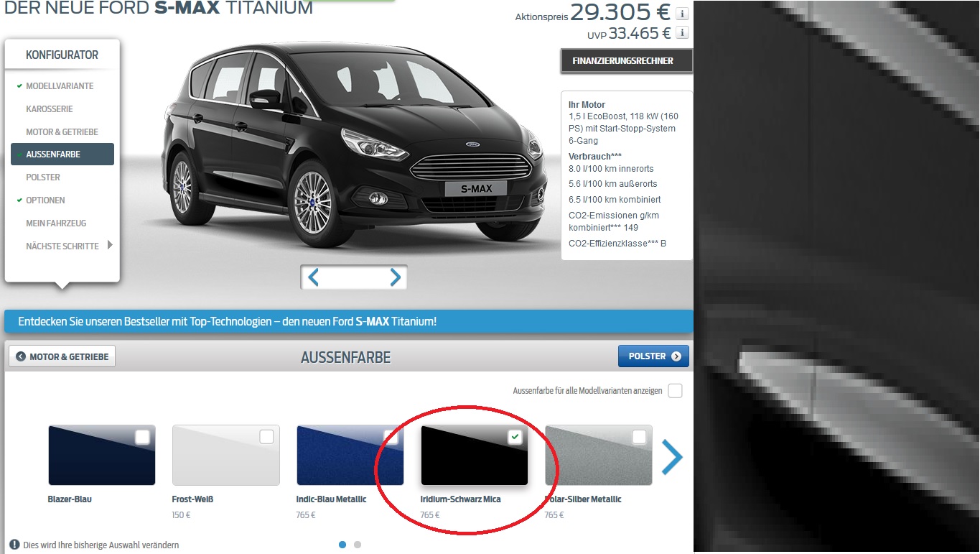Rotate car view with right arrow
Screen dimensions: 980x554
[395, 277]
